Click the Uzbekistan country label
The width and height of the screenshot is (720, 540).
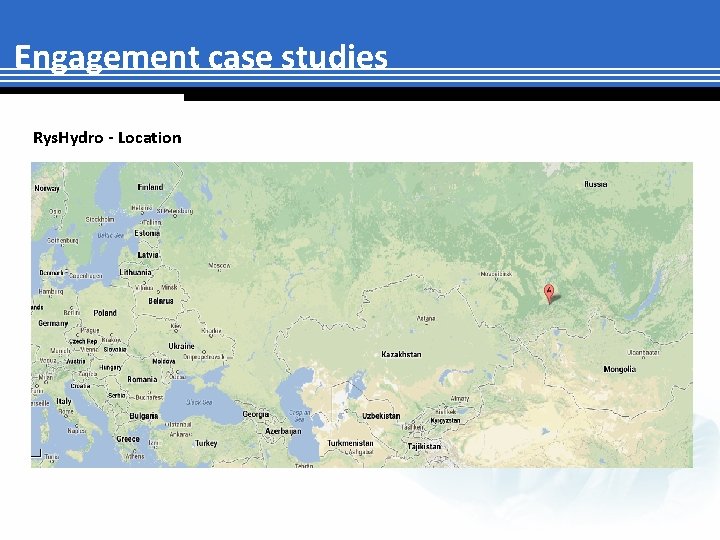381,416
